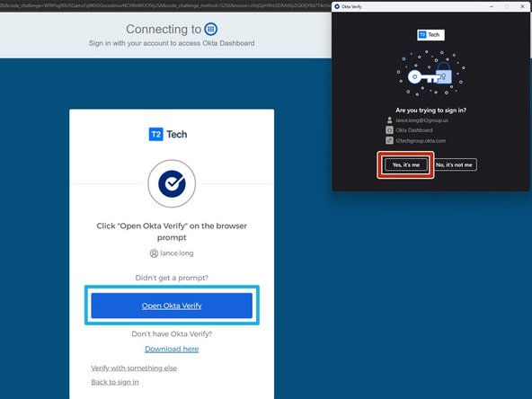Click the browser address bar URL
The width and height of the screenshot is (532, 399).
click(165, 5)
